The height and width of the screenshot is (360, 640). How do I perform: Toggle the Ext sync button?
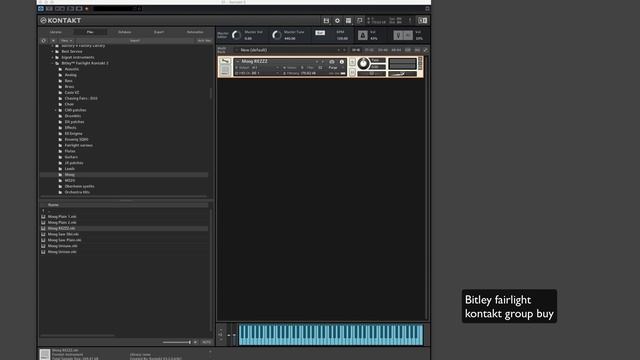click(x=320, y=33)
